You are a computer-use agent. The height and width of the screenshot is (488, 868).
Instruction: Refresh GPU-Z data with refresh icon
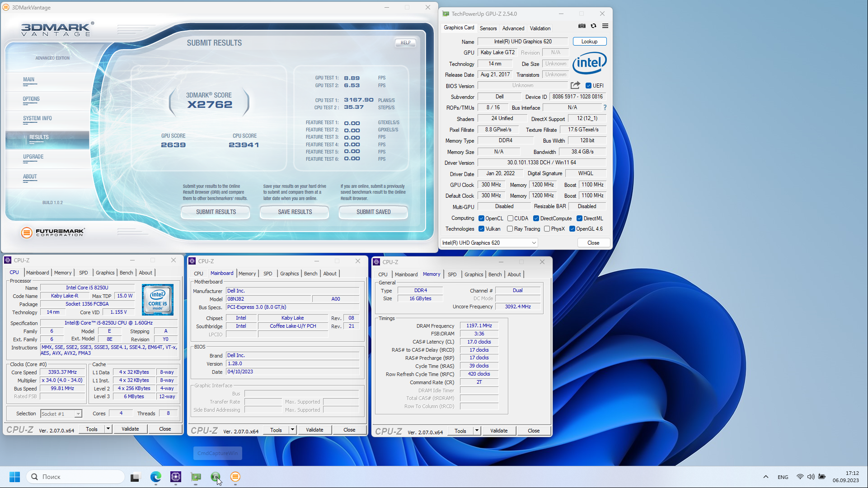pos(594,26)
